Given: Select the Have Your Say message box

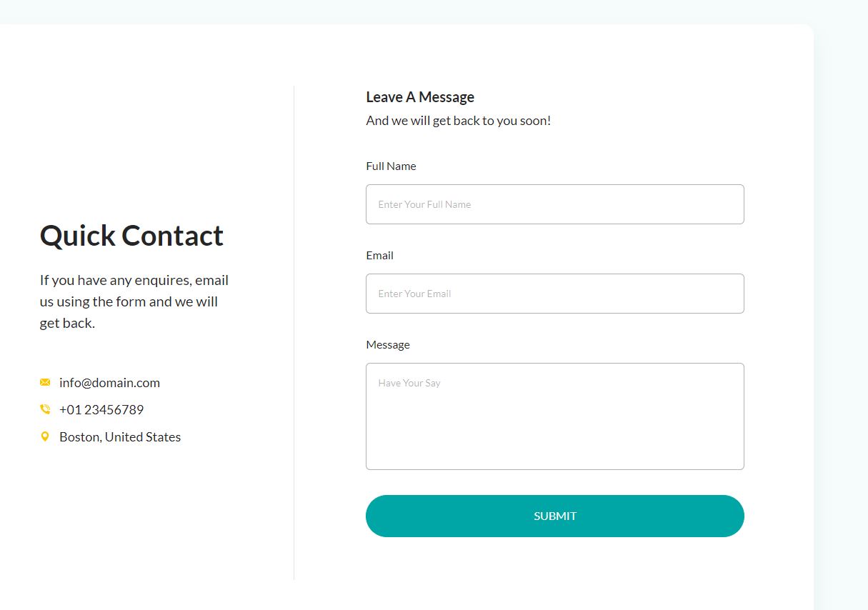Looking at the screenshot, I should coord(554,416).
